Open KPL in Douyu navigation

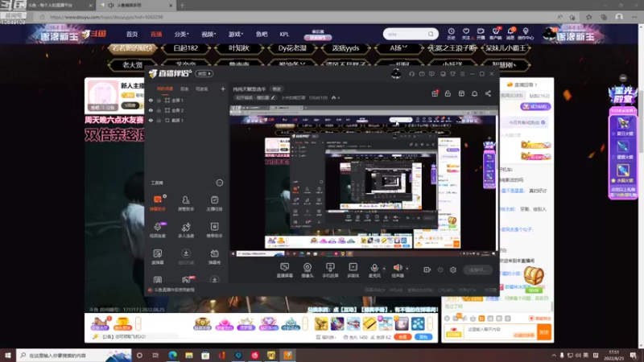pos(284,34)
